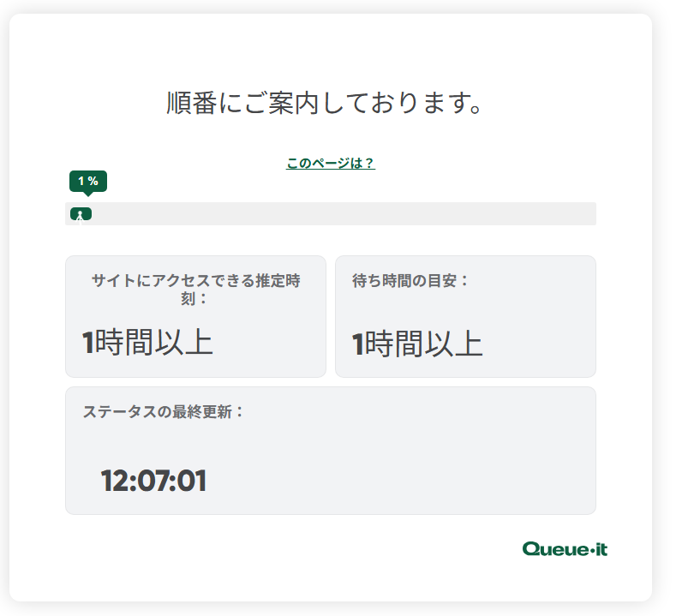Select the estimated arrival time card

(x=195, y=316)
